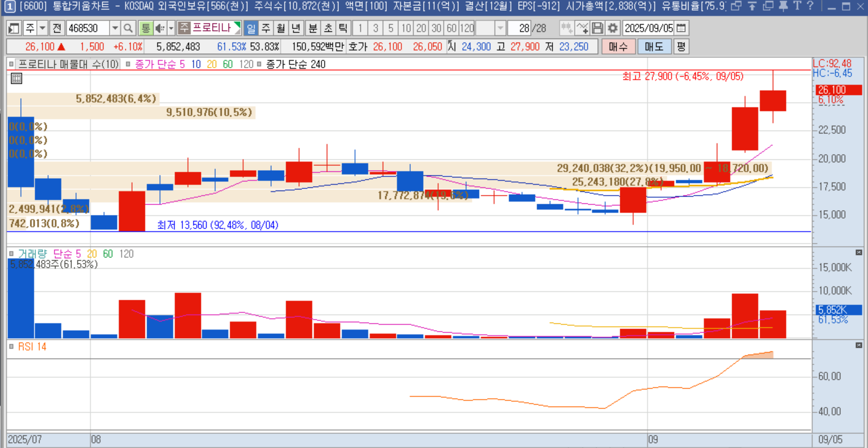The width and height of the screenshot is (868, 448).
Task: Expand the stock code history dropdown
Action: pos(115,28)
